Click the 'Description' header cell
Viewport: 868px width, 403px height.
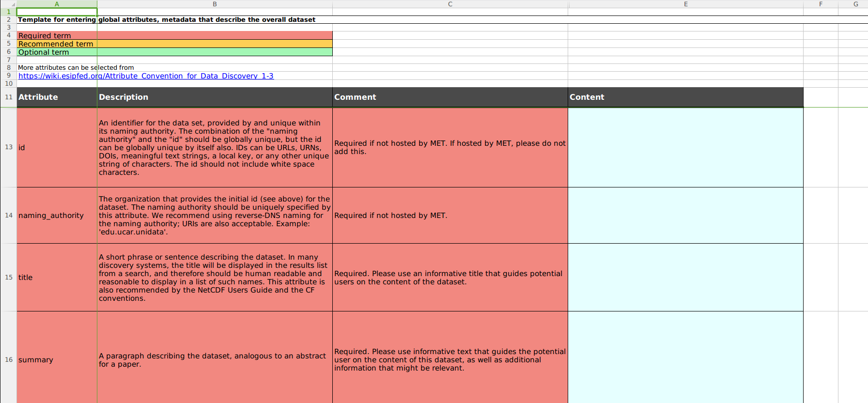(215, 97)
